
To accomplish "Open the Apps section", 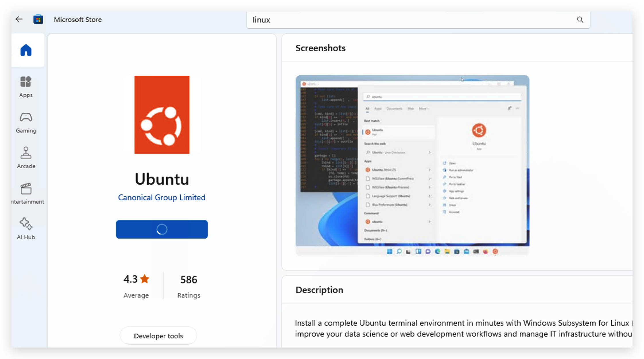I will pyautogui.click(x=26, y=87).
